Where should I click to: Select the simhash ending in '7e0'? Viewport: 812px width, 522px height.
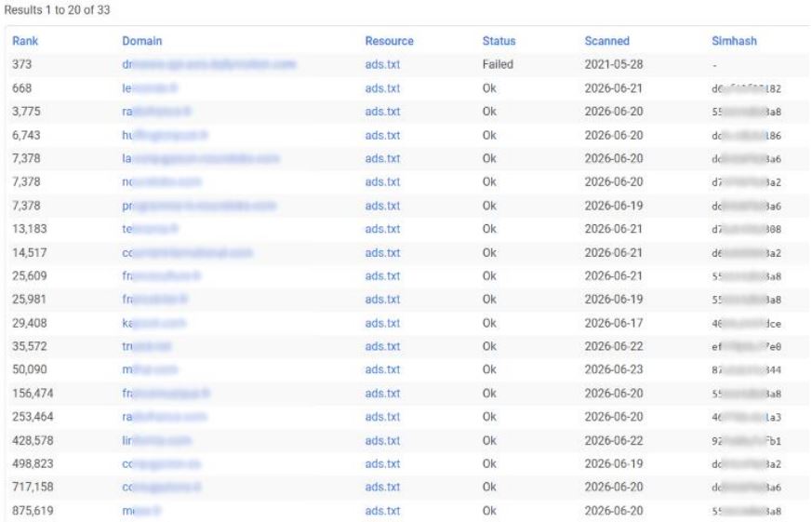[746, 347]
